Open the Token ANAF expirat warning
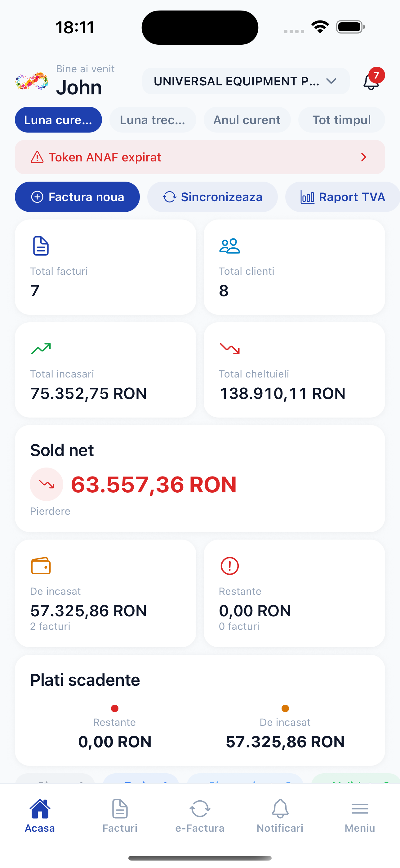 click(200, 157)
